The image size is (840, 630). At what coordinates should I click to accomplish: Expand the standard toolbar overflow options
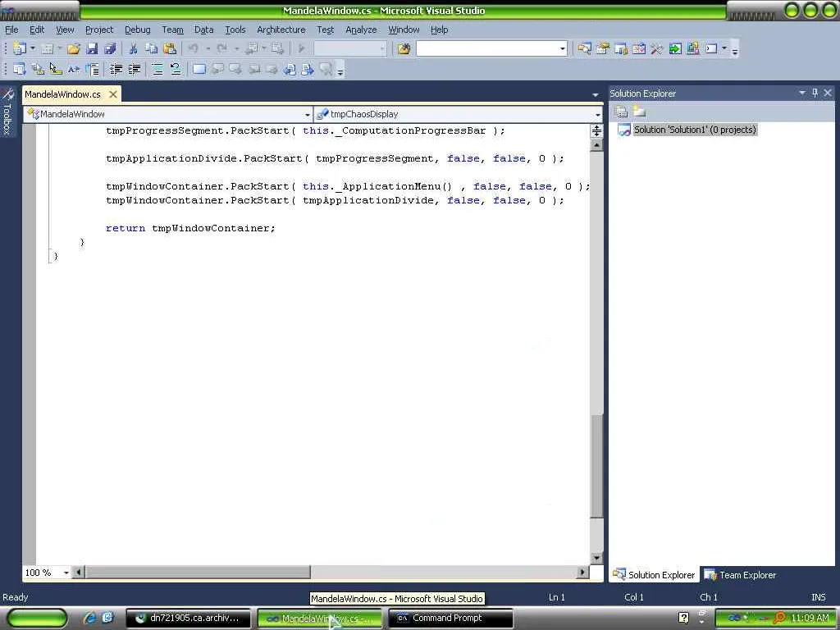click(x=734, y=50)
